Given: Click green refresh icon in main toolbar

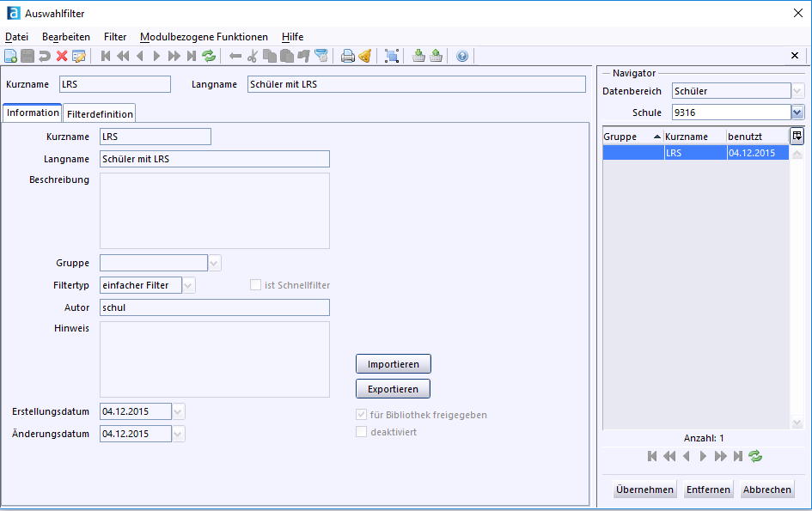Looking at the screenshot, I should click(209, 56).
